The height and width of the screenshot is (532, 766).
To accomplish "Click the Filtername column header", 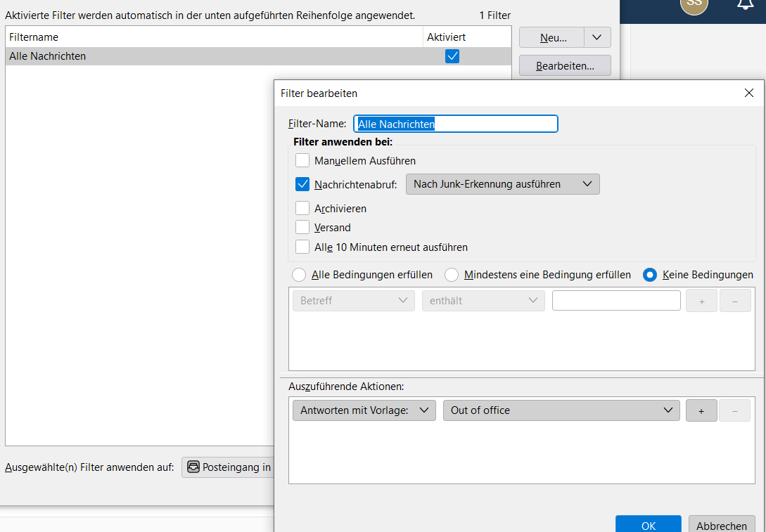I will (214, 37).
